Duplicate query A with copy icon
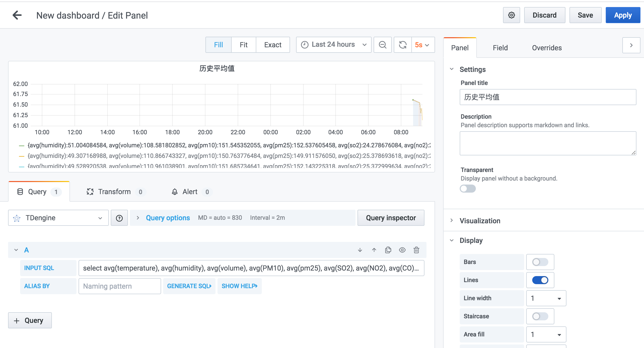644x348 pixels. point(388,250)
